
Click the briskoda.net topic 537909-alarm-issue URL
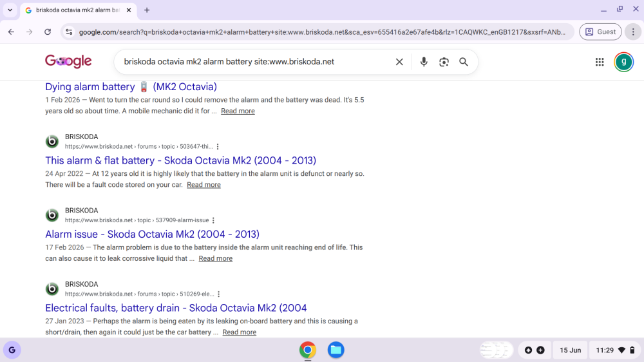pyautogui.click(x=137, y=220)
